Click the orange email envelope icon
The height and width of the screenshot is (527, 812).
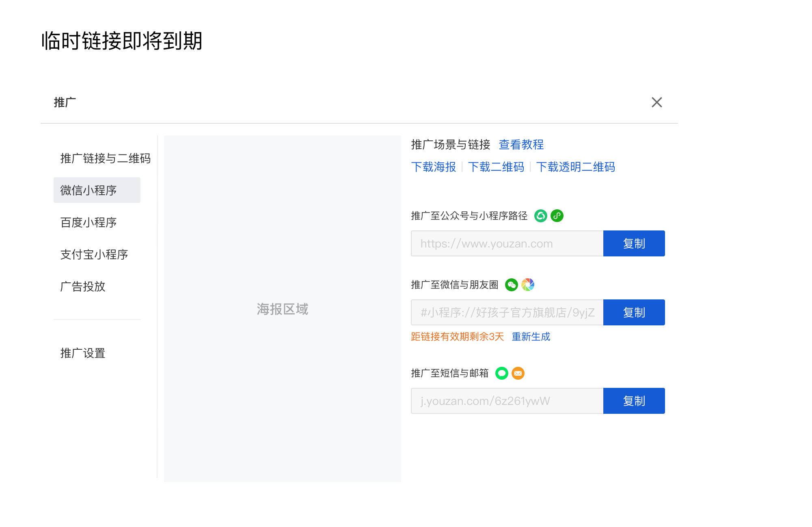(x=518, y=373)
